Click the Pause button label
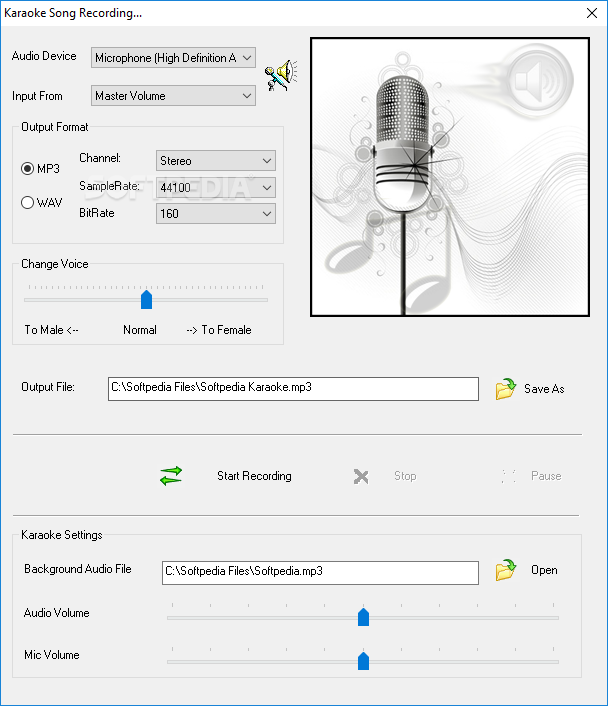The height and width of the screenshot is (706, 608). (x=546, y=476)
